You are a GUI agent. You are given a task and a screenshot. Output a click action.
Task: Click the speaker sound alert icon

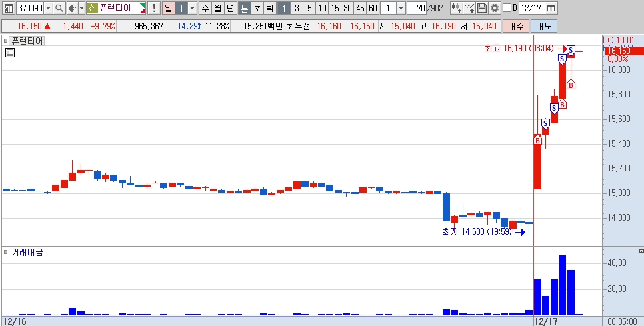[72, 8]
